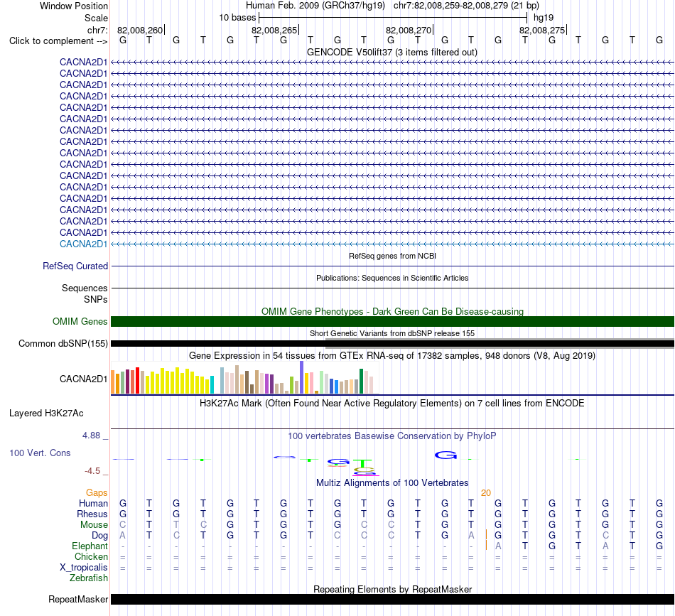Select the Mouse alignment row label
This screenshot has width=675, height=616.
click(94, 525)
